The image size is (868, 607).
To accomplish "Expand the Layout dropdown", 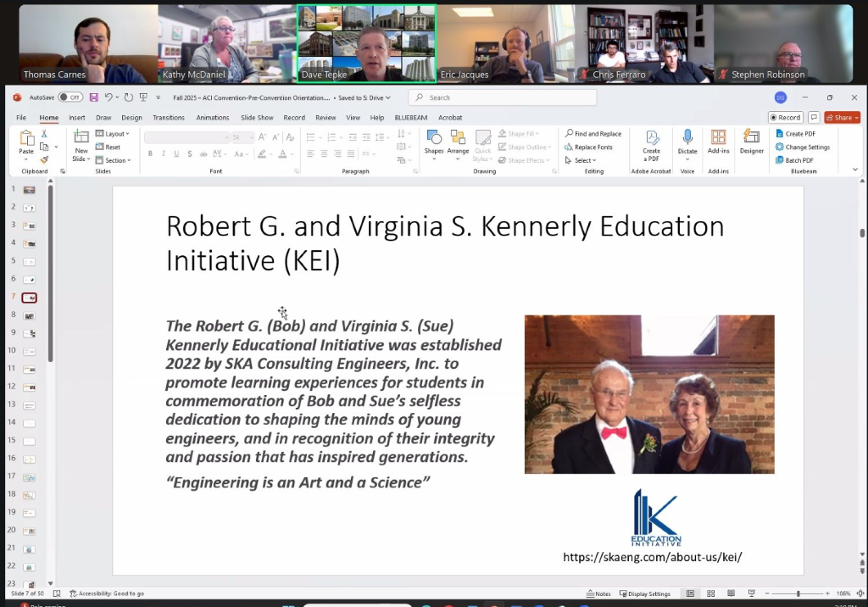I will pos(114,134).
